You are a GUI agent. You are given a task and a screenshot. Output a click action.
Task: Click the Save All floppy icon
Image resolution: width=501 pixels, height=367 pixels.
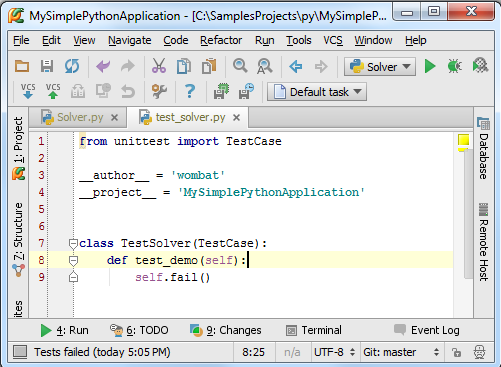point(47,66)
